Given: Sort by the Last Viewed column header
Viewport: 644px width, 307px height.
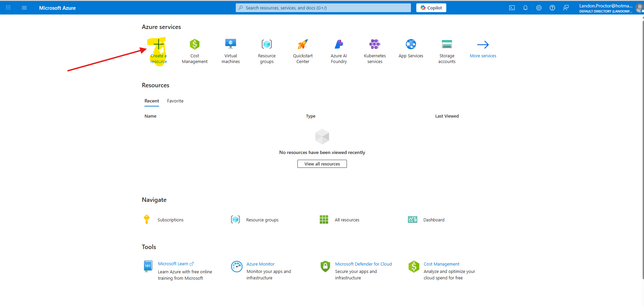Looking at the screenshot, I should 447,116.
